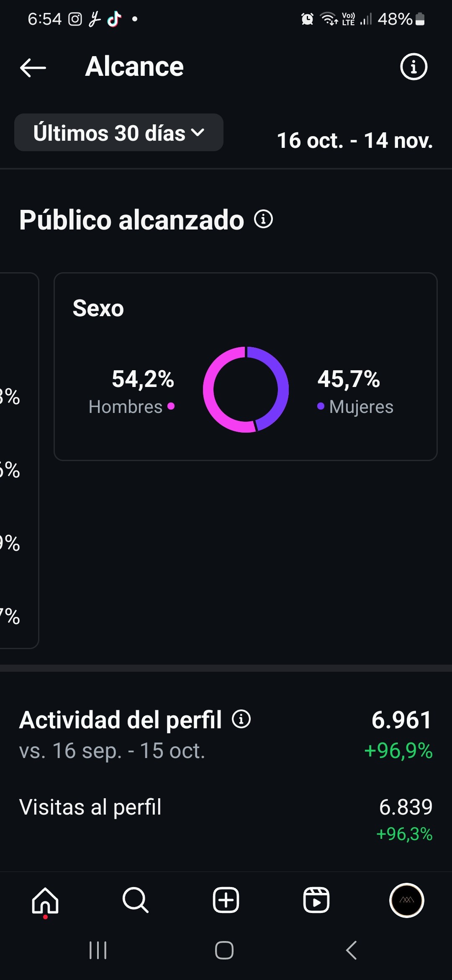The height and width of the screenshot is (980, 452).
Task: Tap the Android recent apps button
Action: click(98, 950)
